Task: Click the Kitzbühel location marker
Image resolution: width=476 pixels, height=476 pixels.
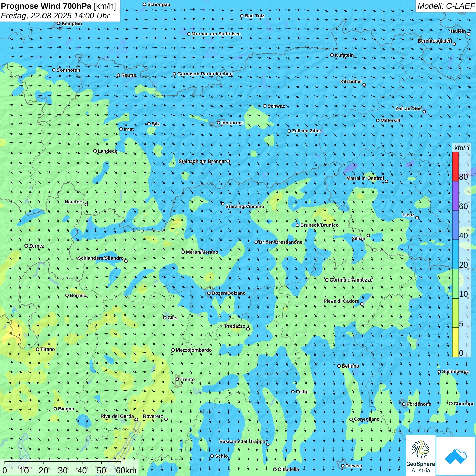Action: [364, 85]
